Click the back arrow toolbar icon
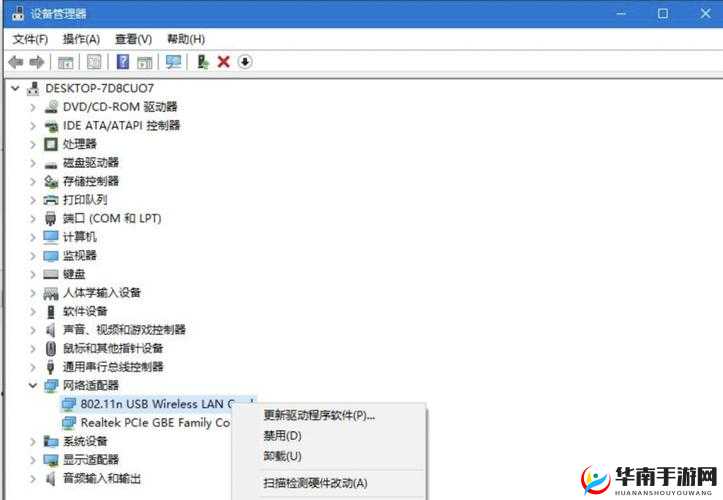 15,62
